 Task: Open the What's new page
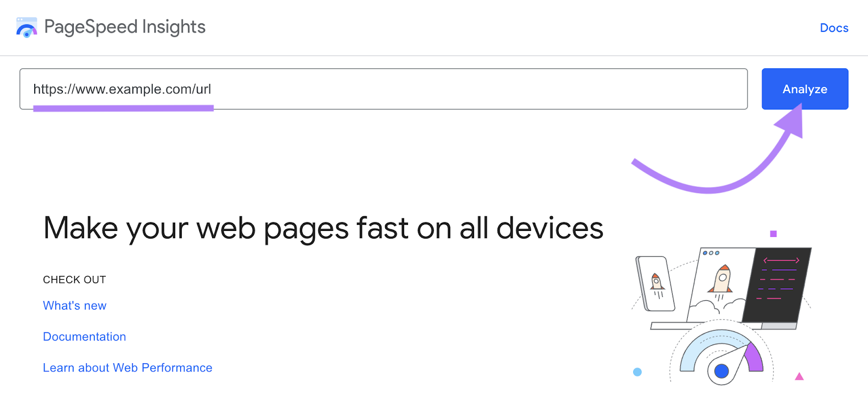pos(74,305)
